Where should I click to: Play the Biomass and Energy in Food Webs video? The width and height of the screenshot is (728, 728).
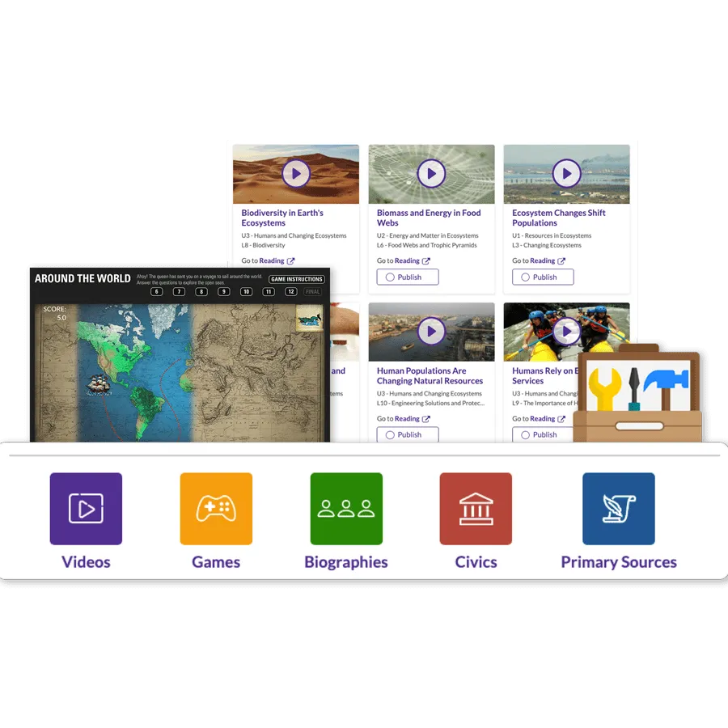[431, 173]
